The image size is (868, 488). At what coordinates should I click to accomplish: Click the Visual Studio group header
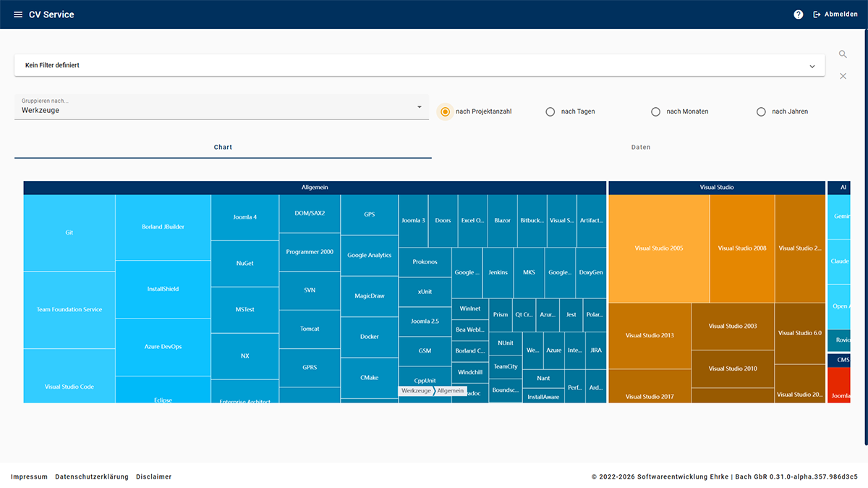click(717, 188)
